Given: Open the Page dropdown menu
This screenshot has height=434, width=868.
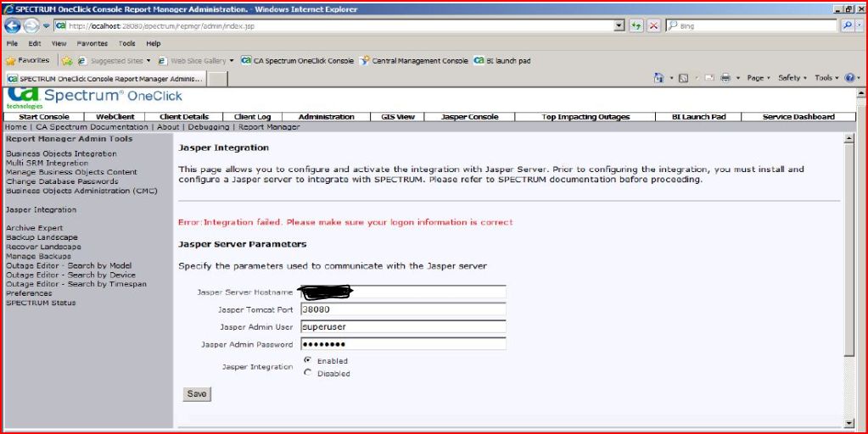Looking at the screenshot, I should click(x=759, y=78).
